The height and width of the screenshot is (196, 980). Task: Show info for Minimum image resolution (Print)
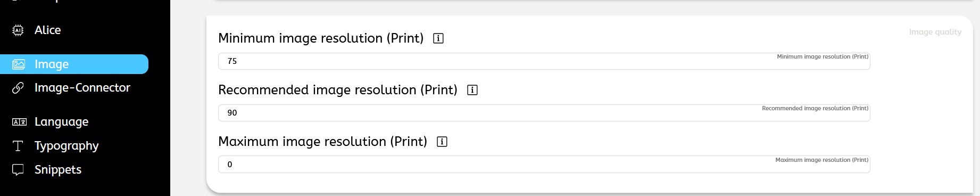click(x=438, y=38)
